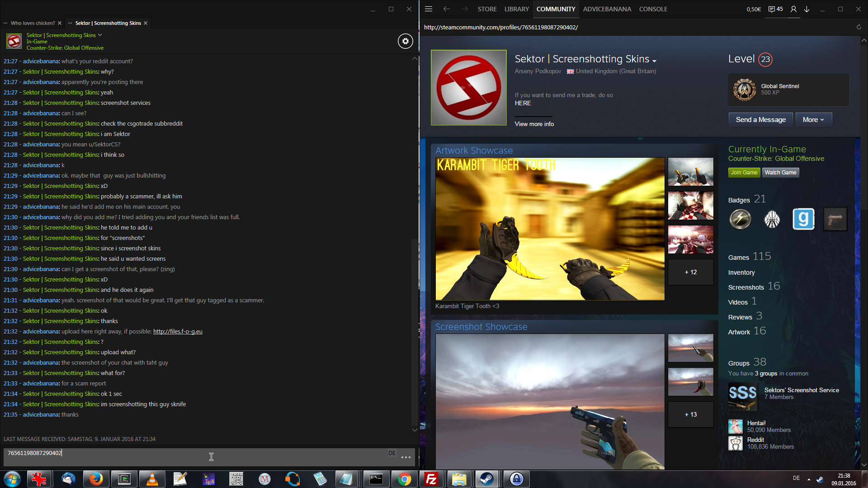This screenshot has width=868, height=488.
Task: Click the Send a Message button
Action: (760, 120)
